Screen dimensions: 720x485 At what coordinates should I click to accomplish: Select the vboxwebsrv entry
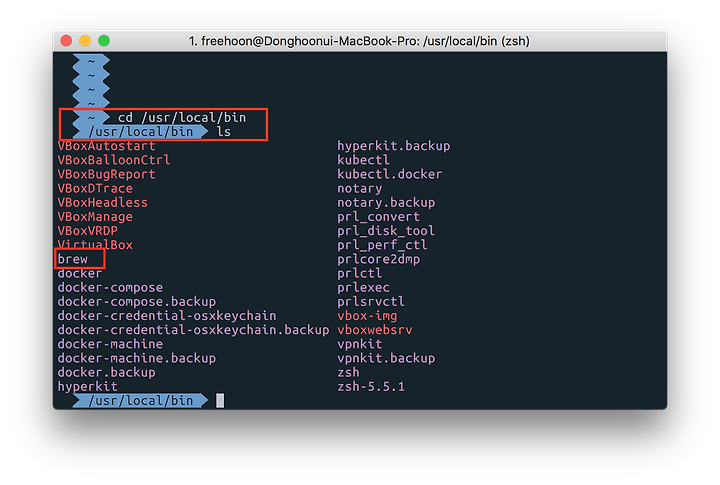coord(375,330)
